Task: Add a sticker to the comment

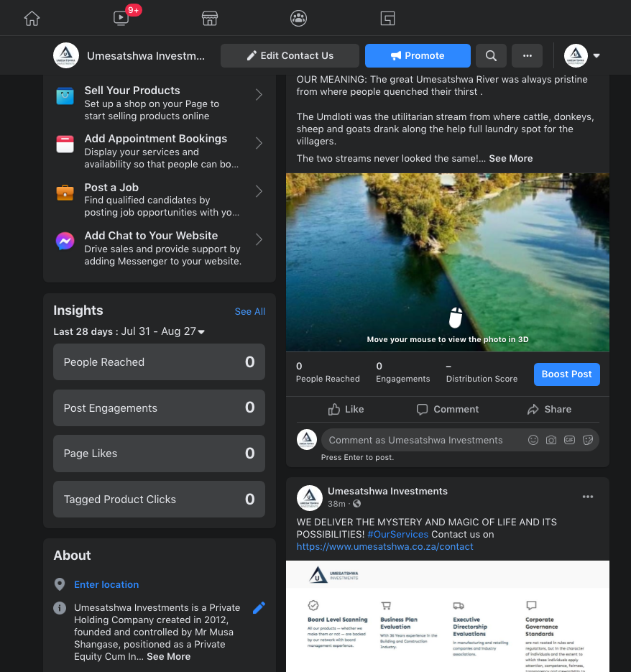Action: point(588,440)
